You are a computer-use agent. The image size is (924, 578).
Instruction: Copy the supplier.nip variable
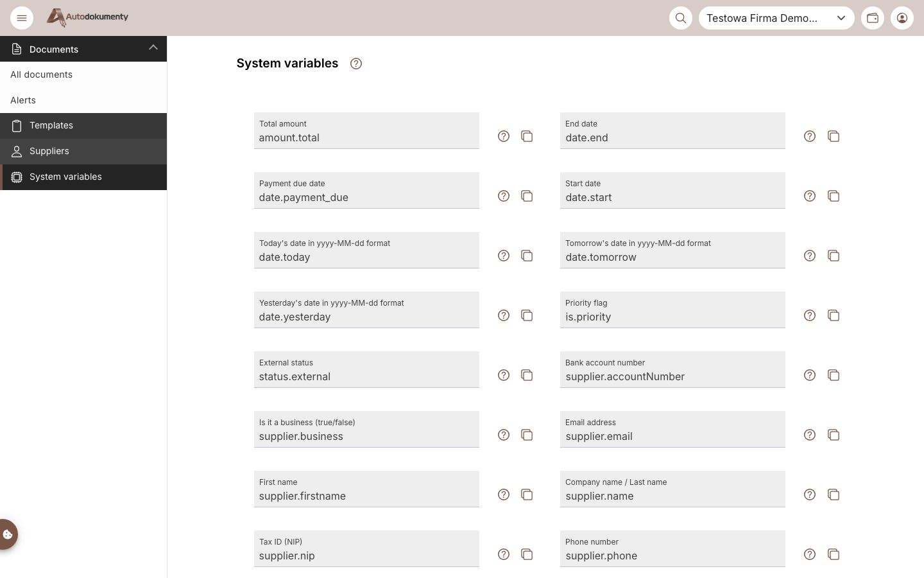(527, 554)
